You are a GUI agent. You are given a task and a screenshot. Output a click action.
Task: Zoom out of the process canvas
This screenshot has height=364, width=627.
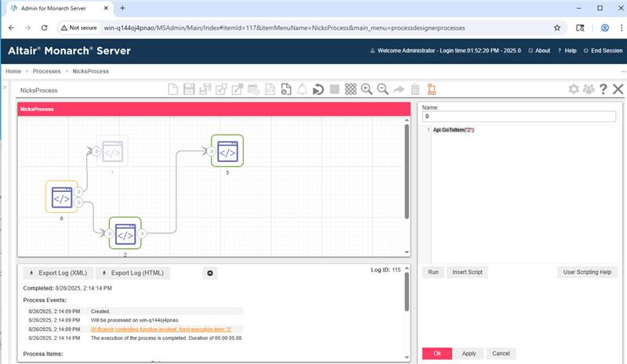tap(382, 89)
